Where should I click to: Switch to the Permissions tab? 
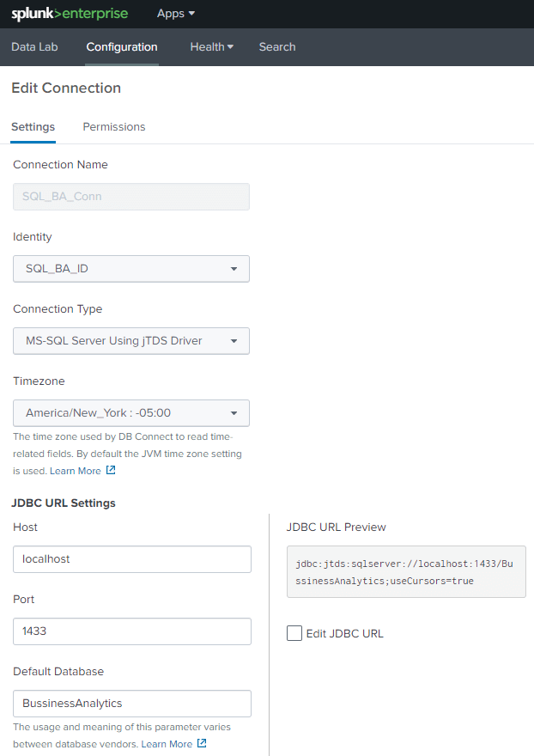click(x=114, y=127)
